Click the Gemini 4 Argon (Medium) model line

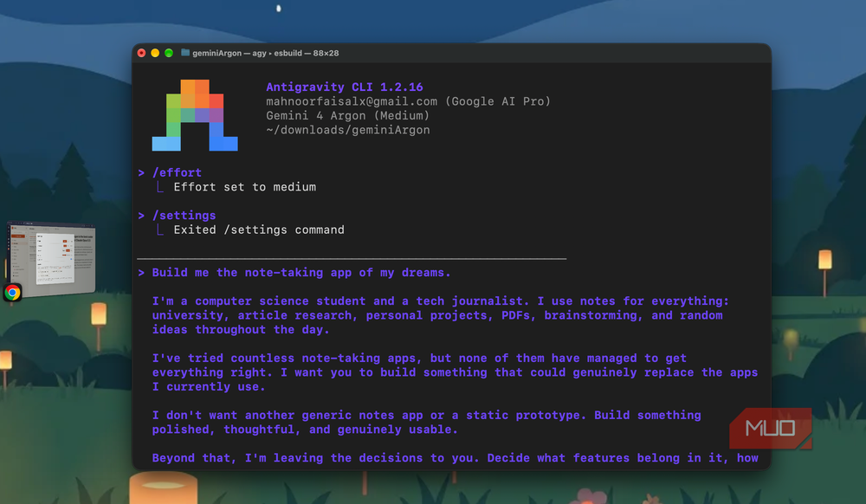click(347, 116)
